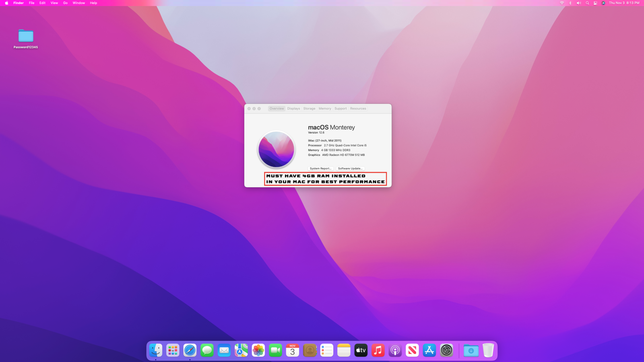Activate Siri from the menu bar
Viewport: 644px width, 362px height.
[x=603, y=3]
